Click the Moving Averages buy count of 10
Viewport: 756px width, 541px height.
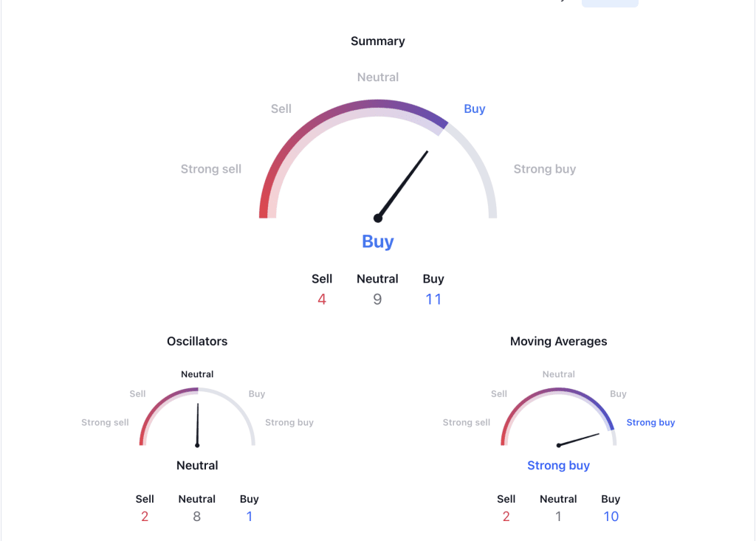(611, 517)
